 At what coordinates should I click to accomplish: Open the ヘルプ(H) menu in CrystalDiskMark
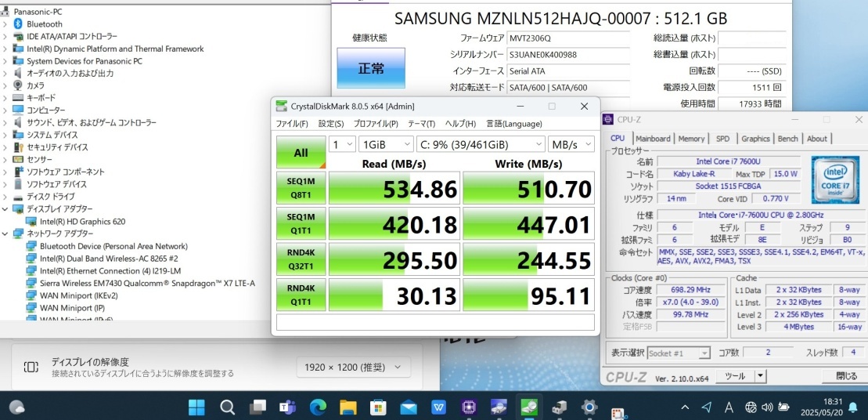point(460,124)
